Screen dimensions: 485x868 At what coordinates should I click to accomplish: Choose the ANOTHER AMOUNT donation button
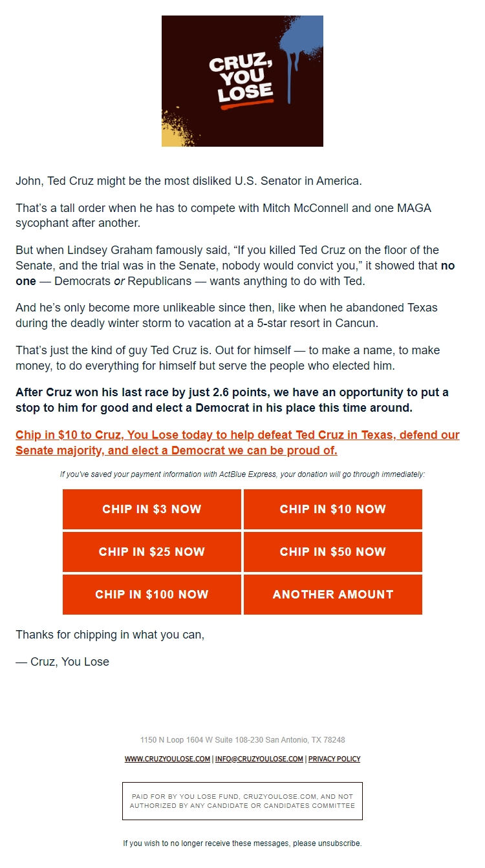click(332, 594)
